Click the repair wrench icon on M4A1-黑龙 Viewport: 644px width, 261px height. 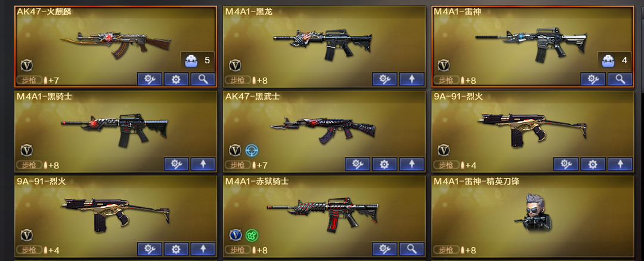coord(385,79)
